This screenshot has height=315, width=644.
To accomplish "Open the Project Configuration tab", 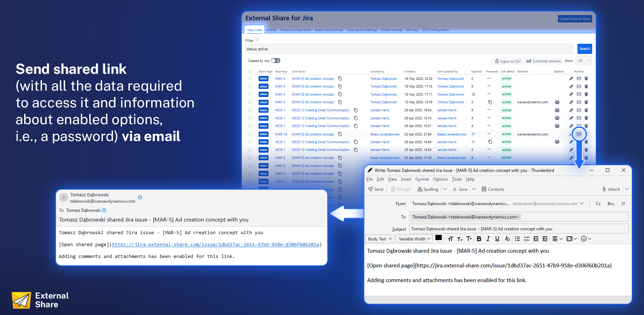I will pyautogui.click(x=295, y=30).
